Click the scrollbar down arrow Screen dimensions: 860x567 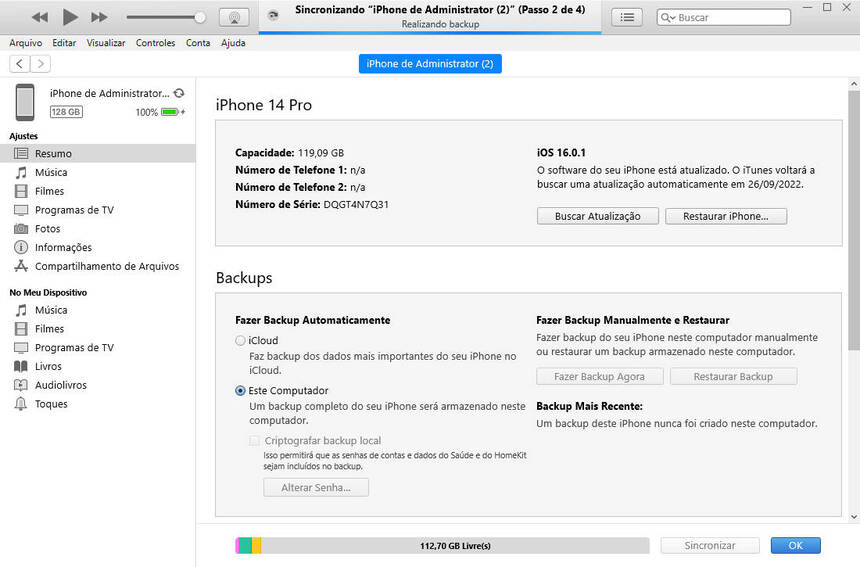coord(853,517)
